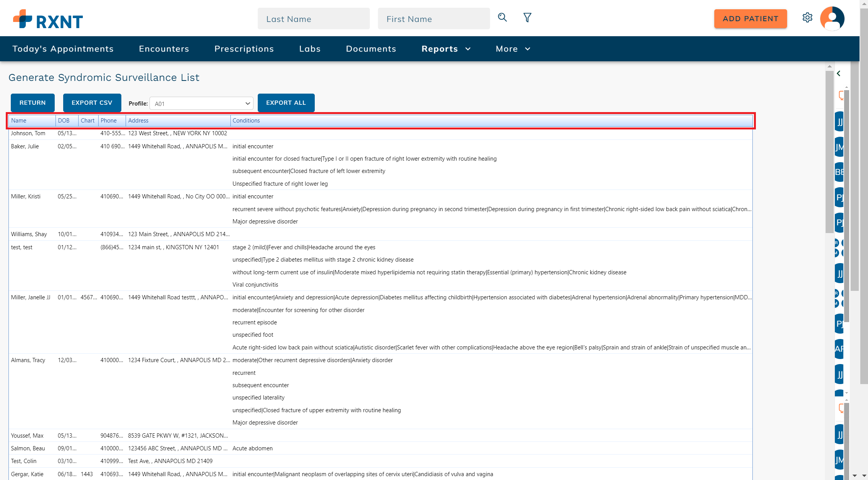
Task: Select the JJ patient avatar in the sidebar
Action: [840, 121]
